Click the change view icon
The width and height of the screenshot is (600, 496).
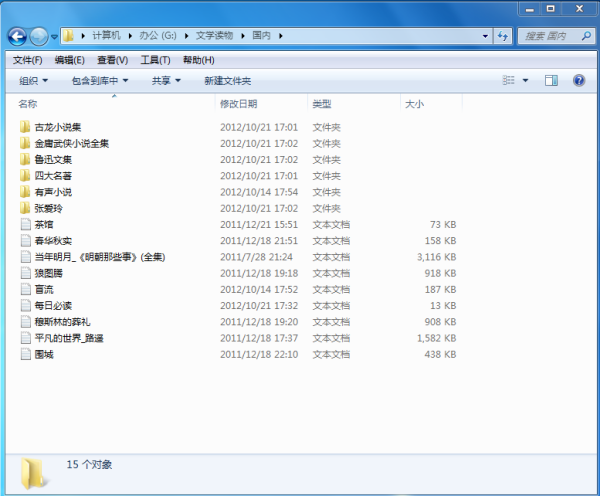(509, 80)
